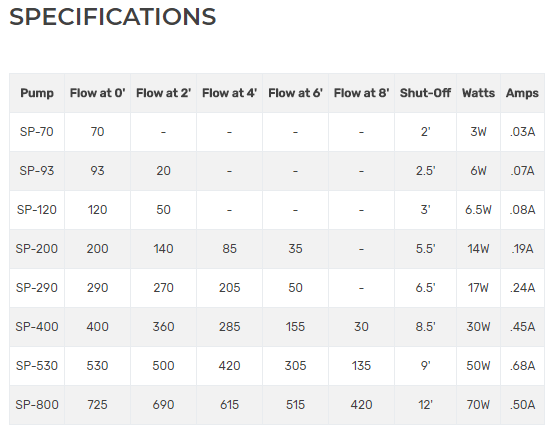The height and width of the screenshot is (438, 555).
Task: Click the Flow at 0' column header
Action: (97, 93)
